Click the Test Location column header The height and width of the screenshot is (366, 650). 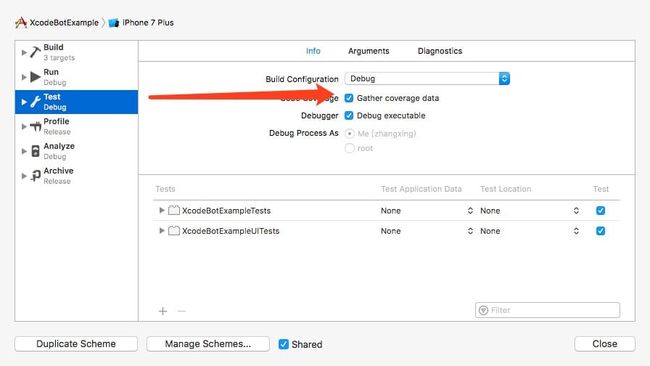point(505,189)
